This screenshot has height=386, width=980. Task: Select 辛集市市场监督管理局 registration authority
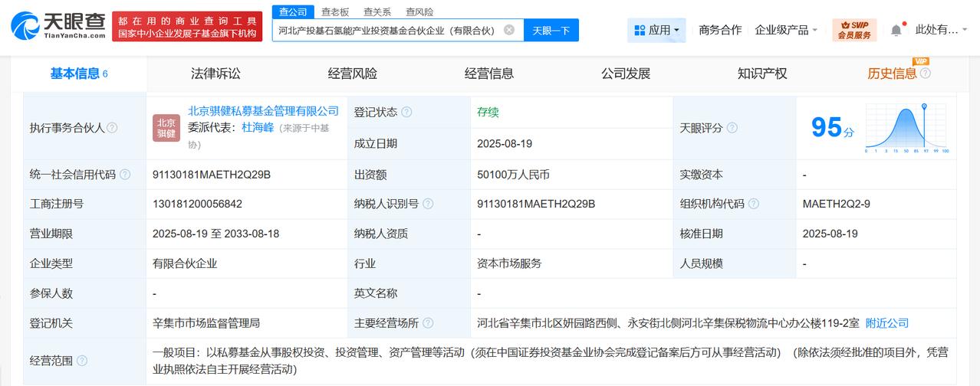(207, 323)
